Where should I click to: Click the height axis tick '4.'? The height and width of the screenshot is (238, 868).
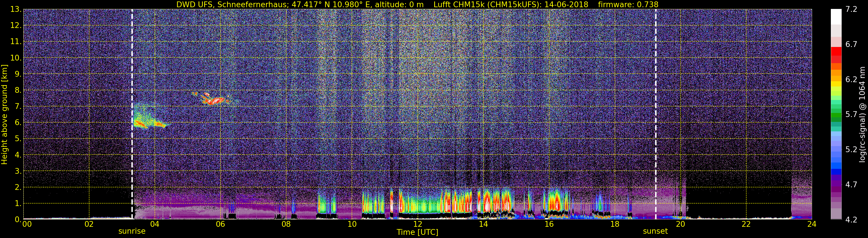coord(18,155)
